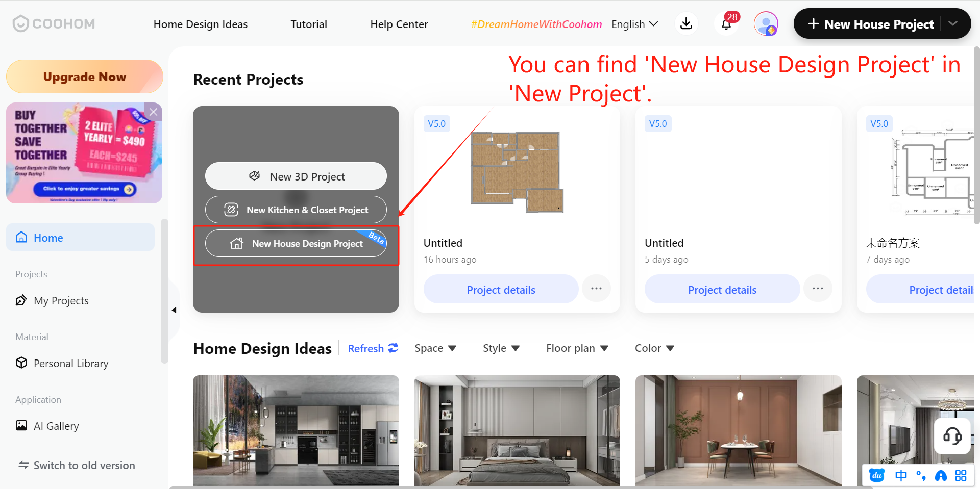
Task: Open the Style filter dropdown
Action: click(x=501, y=348)
